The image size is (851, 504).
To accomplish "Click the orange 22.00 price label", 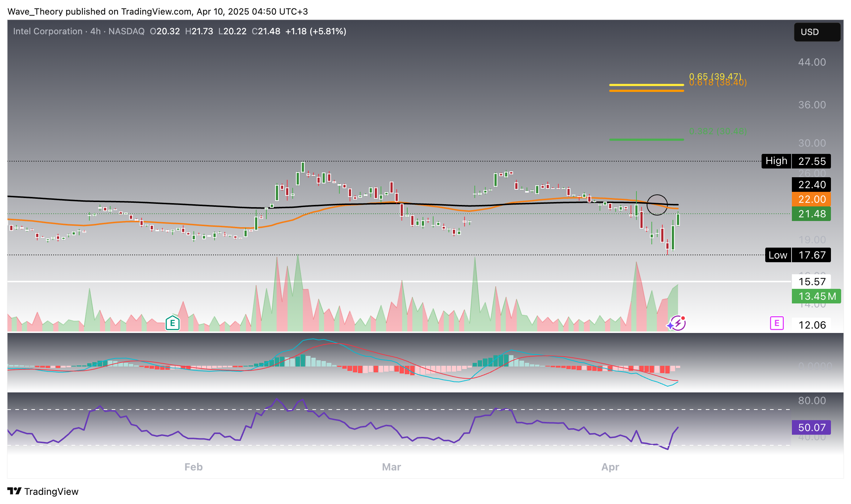I will click(x=811, y=199).
